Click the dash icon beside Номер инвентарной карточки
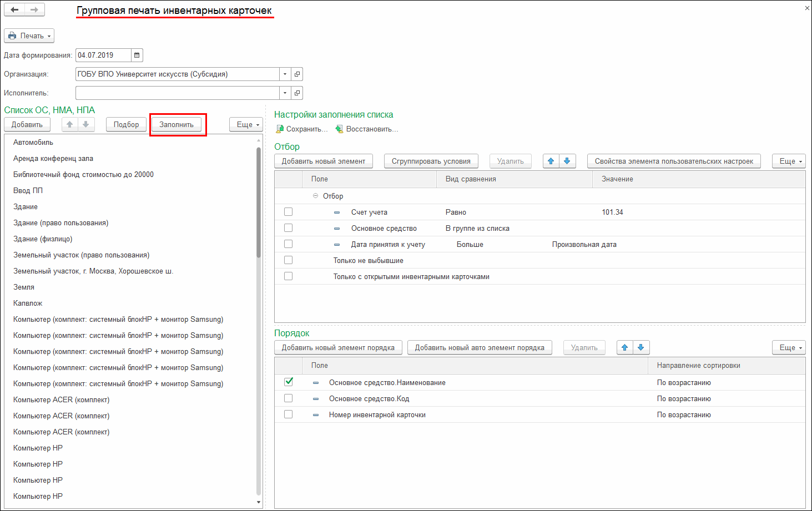Screen dimensions: 812x511 pos(316,415)
